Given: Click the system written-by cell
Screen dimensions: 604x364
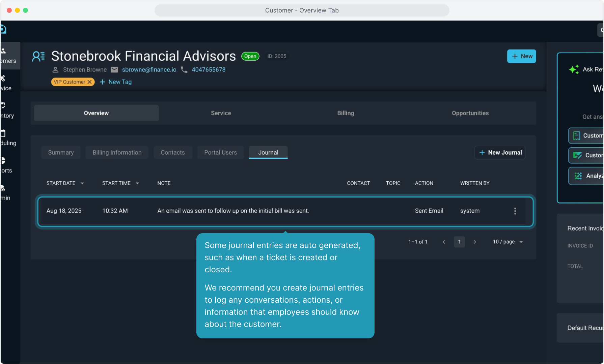Looking at the screenshot, I should tap(470, 211).
